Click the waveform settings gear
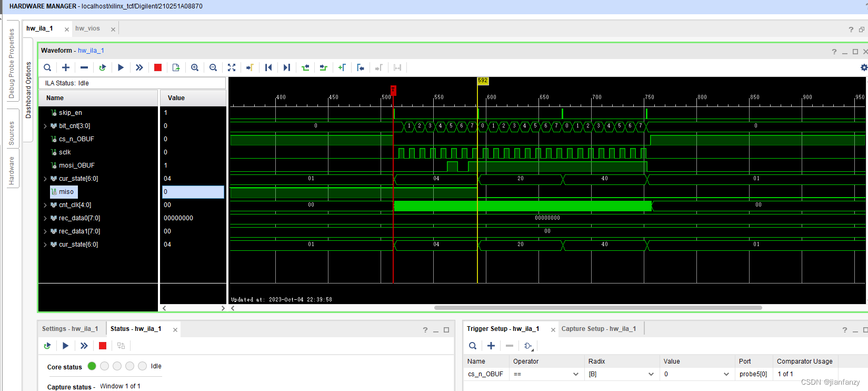Screen dimensions: 868x391 tap(864, 67)
